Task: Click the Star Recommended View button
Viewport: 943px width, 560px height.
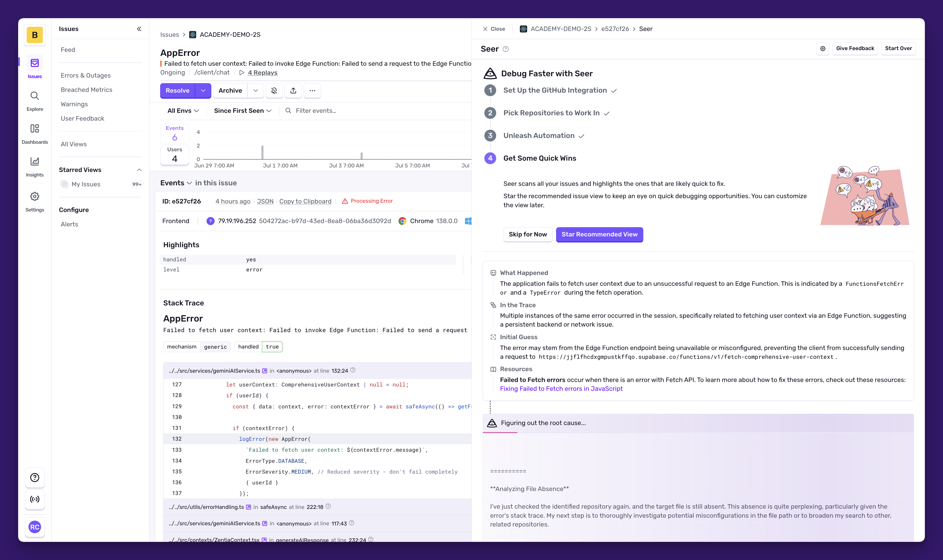Action: pyautogui.click(x=599, y=234)
